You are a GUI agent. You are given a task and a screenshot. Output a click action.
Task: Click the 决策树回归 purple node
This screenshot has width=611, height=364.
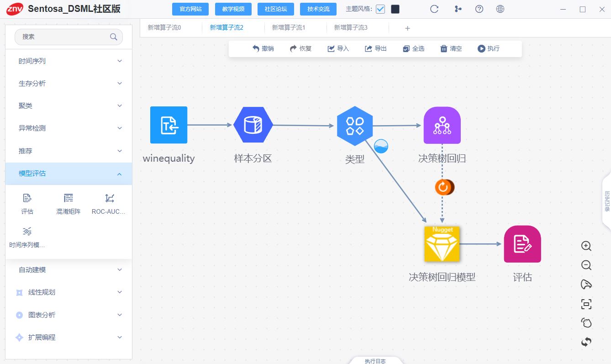pos(442,125)
